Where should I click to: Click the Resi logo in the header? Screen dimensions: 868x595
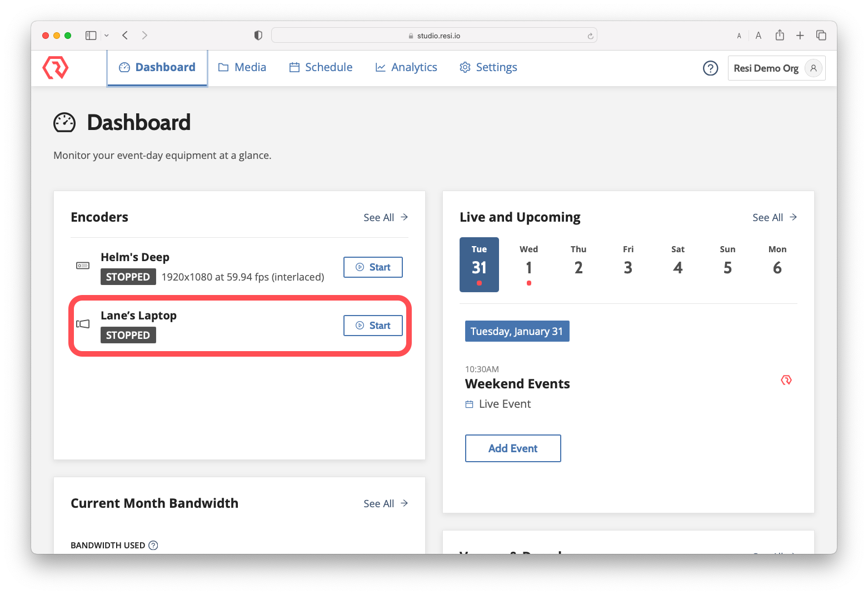point(55,68)
